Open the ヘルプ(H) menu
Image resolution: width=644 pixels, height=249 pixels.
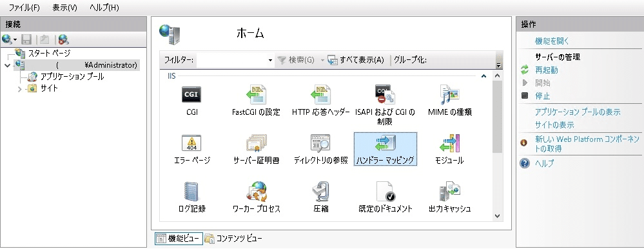pos(104,7)
